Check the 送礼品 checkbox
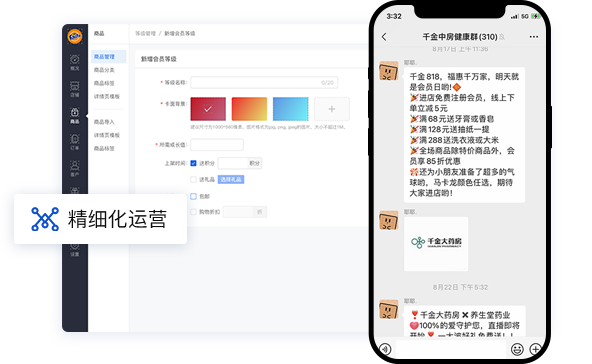592x364 pixels. [x=193, y=179]
